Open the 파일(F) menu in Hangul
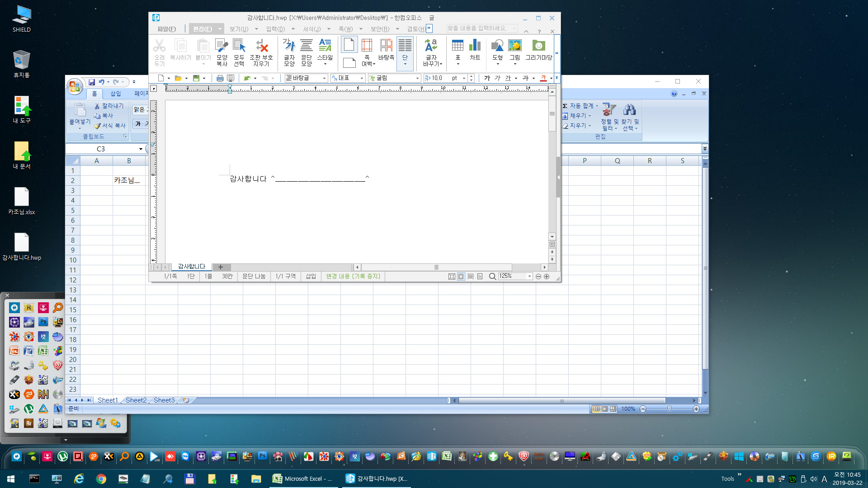868x488 pixels. [166, 29]
